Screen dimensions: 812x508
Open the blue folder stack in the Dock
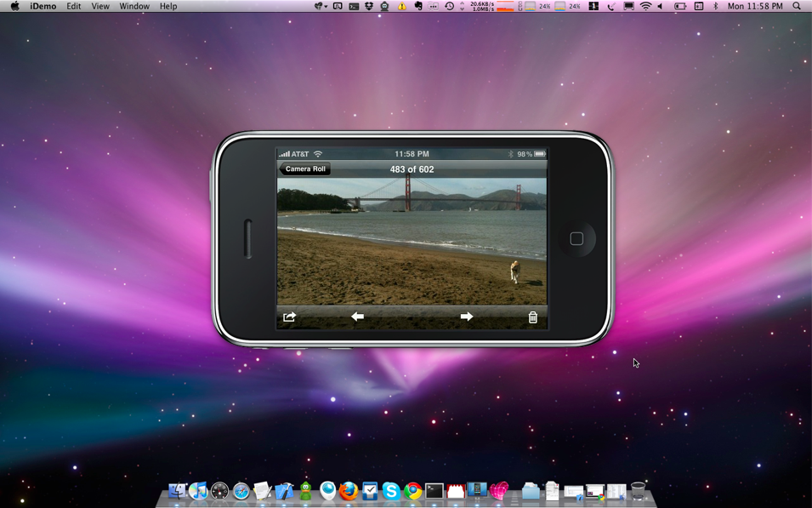point(531,490)
